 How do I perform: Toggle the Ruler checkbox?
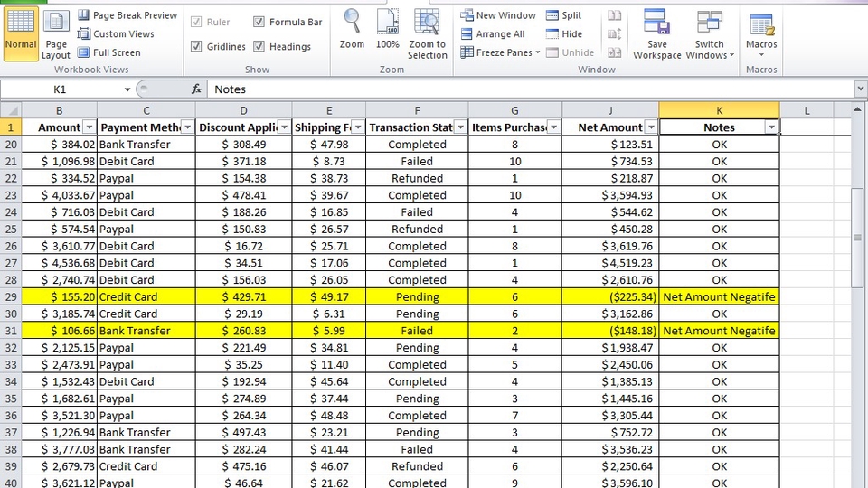click(196, 22)
